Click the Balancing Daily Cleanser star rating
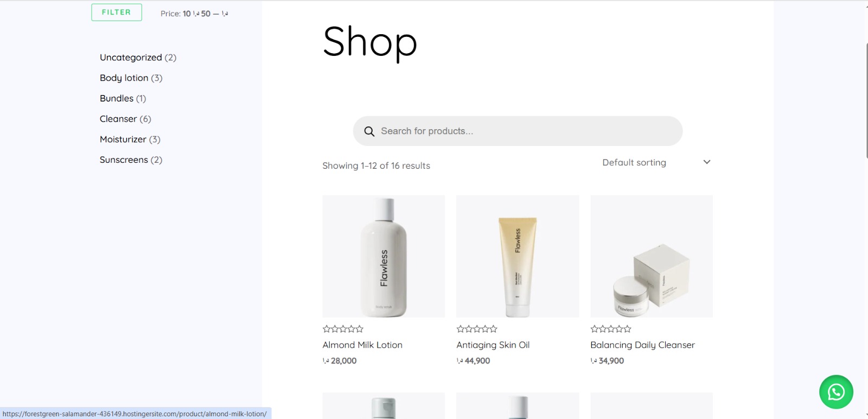 coord(611,329)
